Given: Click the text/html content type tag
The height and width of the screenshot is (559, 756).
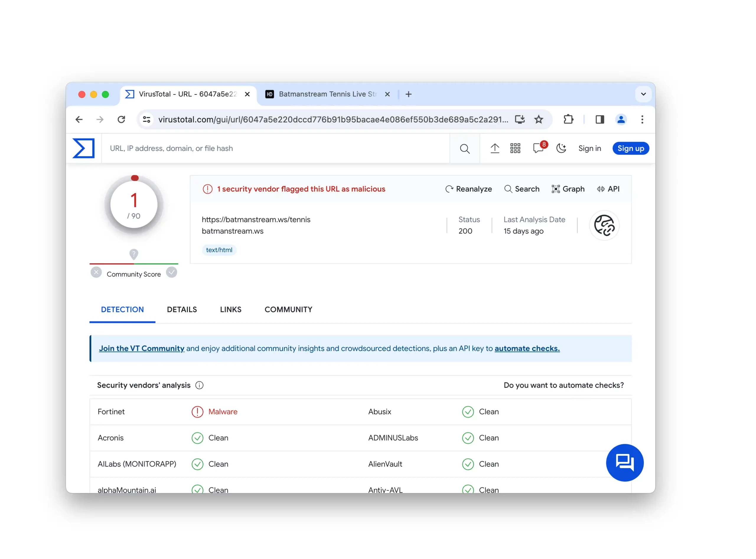Looking at the screenshot, I should point(219,250).
